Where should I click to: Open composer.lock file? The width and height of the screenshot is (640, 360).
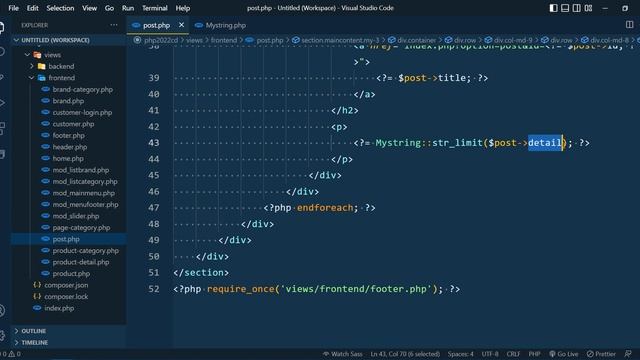[66, 296]
